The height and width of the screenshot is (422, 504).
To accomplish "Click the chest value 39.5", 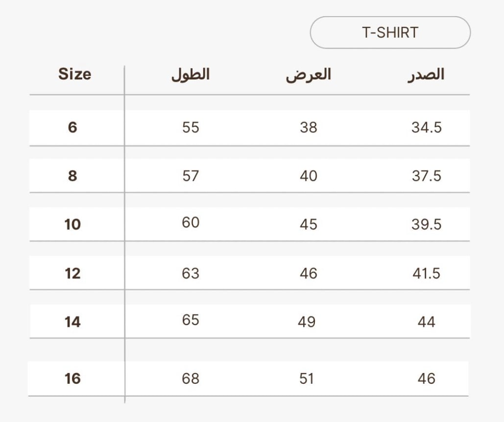I will pos(427,224).
